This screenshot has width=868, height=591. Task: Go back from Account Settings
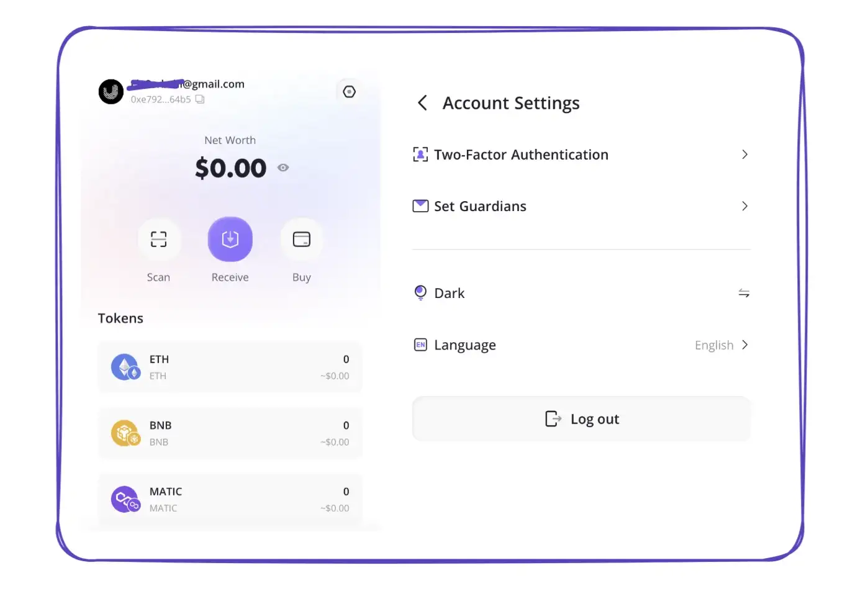click(423, 103)
